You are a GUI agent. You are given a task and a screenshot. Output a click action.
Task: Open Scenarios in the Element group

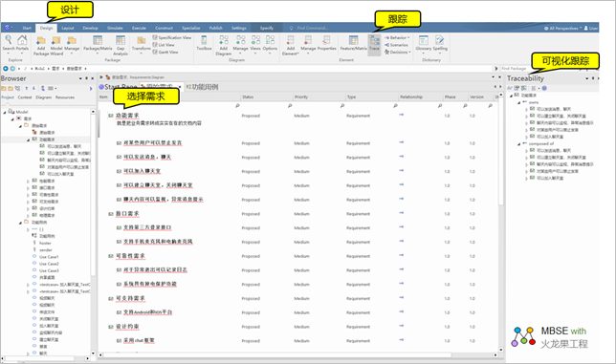coord(396,45)
